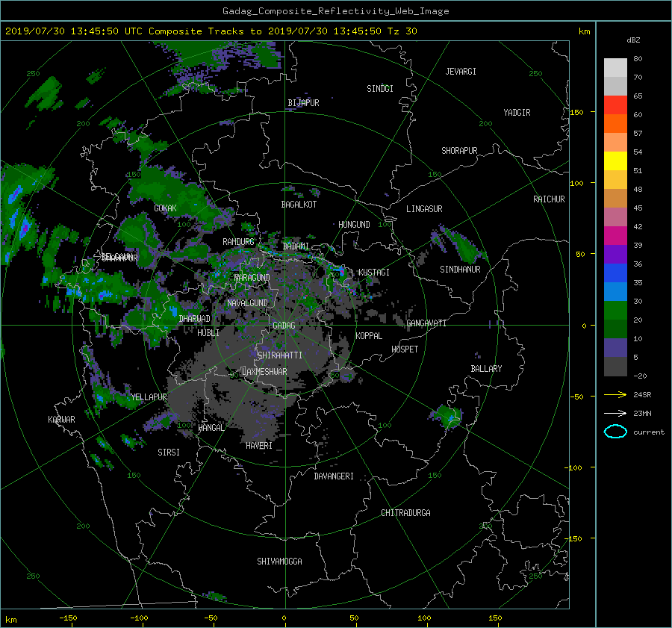
Task: Click the GADAG radar center label
Action: [284, 326]
